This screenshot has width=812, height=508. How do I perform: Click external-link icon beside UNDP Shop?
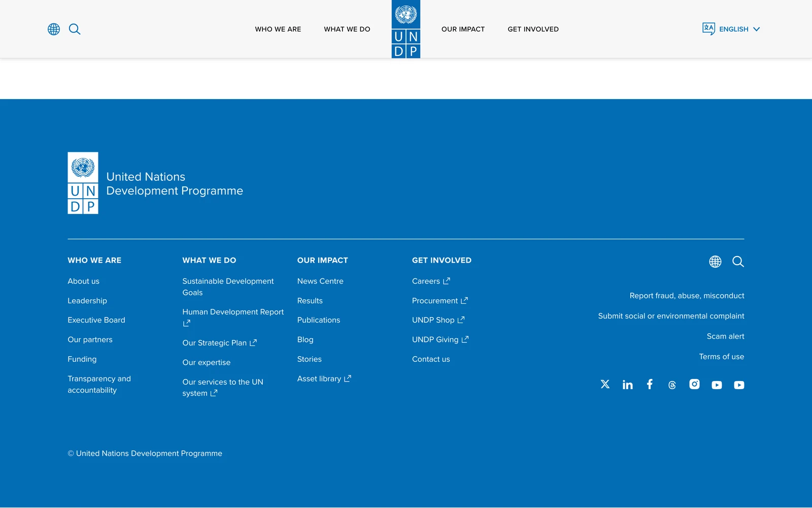[461, 320]
